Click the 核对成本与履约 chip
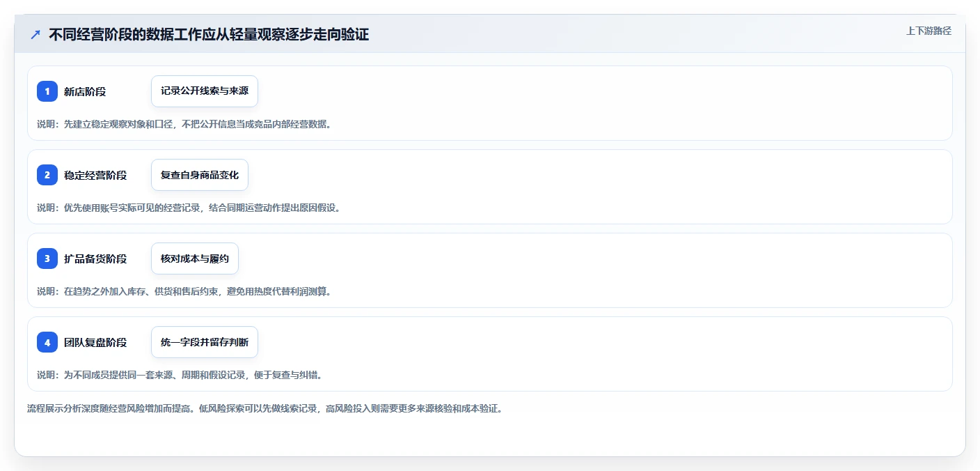Screen dimensions: 980x471 pyautogui.click(x=195, y=258)
